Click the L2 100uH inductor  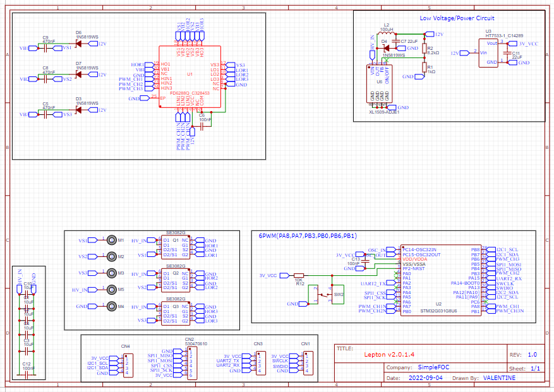point(387,33)
